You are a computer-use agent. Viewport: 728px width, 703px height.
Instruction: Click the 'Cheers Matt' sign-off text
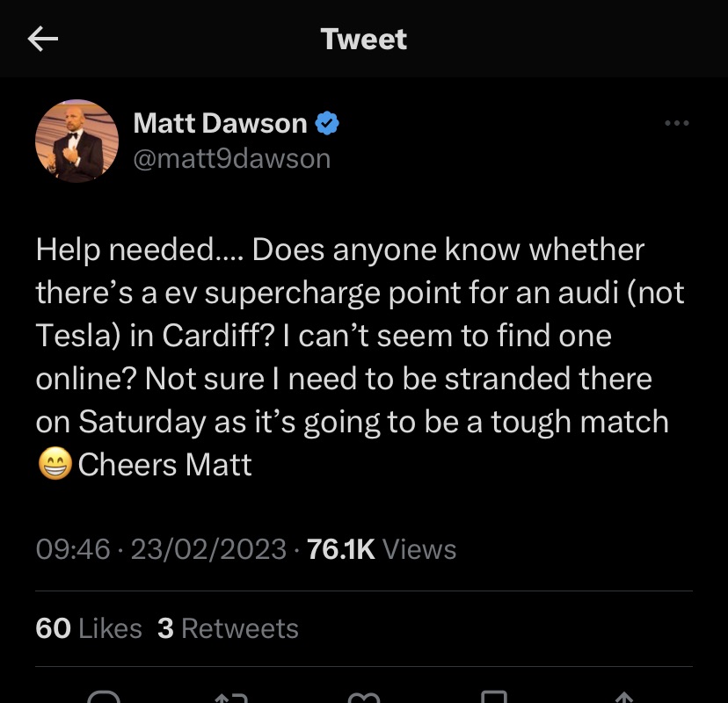[x=165, y=464]
